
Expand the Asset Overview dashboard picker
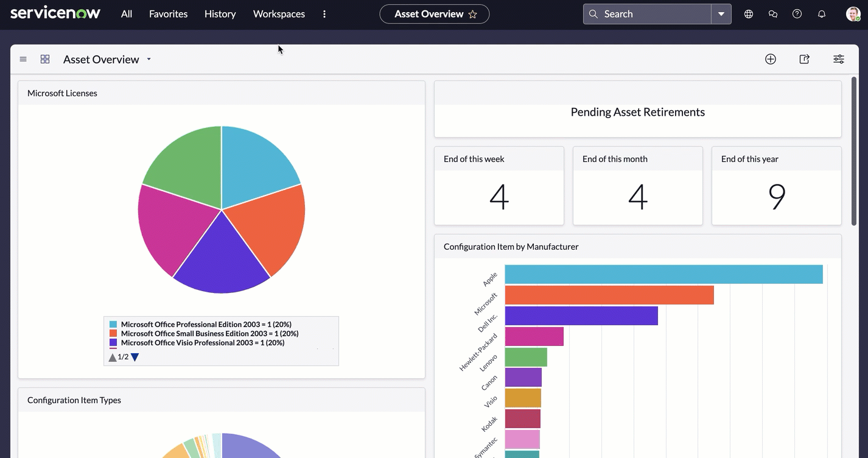click(149, 59)
